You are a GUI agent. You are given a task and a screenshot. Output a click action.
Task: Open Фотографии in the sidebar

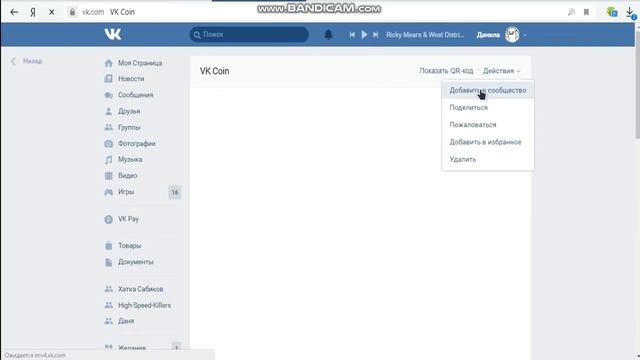coord(137,144)
